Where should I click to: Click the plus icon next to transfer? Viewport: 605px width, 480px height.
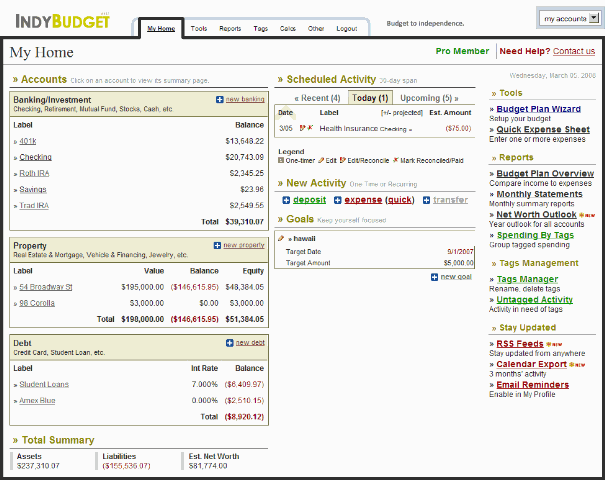tap(426, 200)
